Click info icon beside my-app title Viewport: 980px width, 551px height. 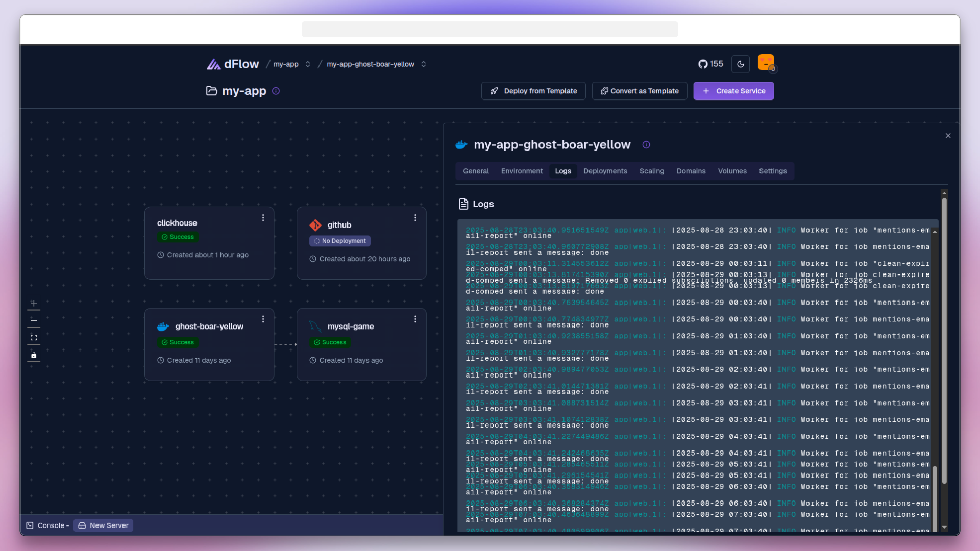[276, 91]
